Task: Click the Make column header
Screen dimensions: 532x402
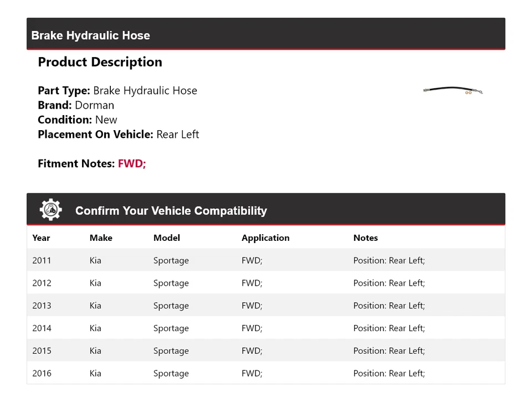Action: click(x=101, y=238)
